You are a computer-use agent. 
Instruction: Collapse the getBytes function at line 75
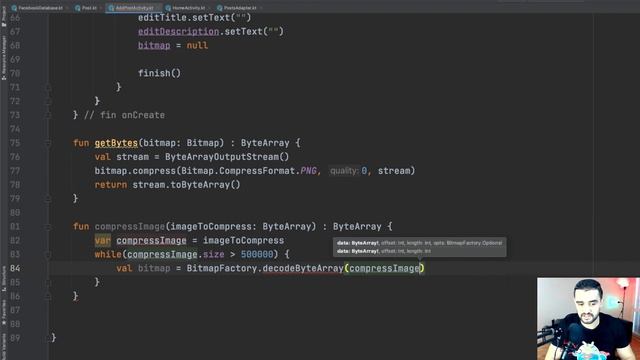(48, 143)
